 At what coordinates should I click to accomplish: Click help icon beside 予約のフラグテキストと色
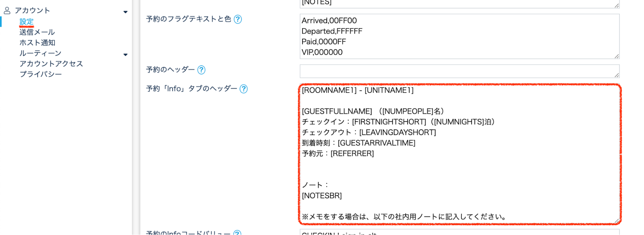pyautogui.click(x=238, y=19)
